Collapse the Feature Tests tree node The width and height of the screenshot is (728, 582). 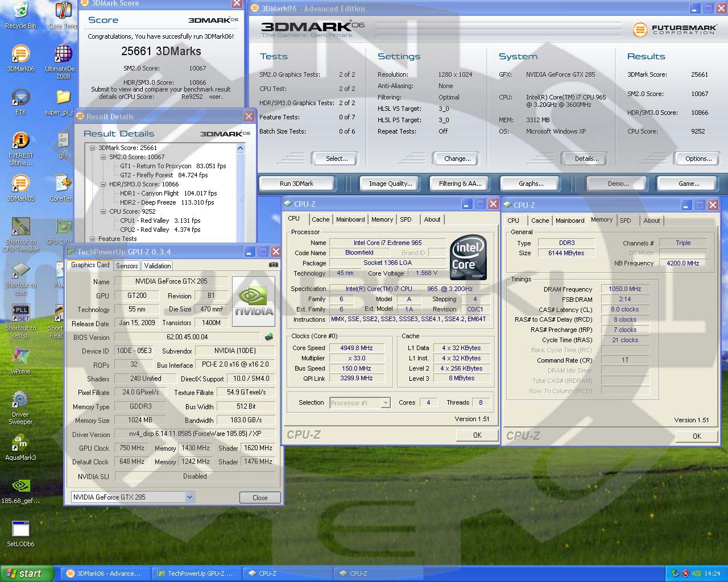coord(93,239)
